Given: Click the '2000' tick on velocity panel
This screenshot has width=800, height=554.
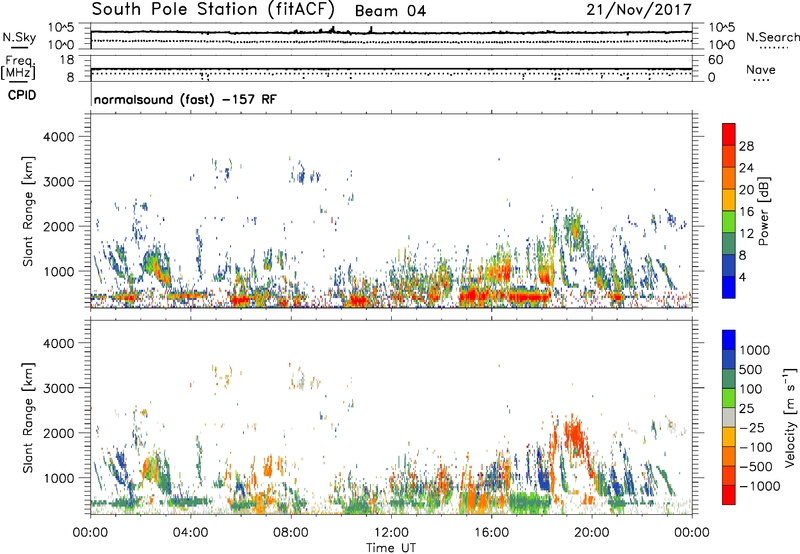Looking at the screenshot, I should pyautogui.click(x=58, y=433).
